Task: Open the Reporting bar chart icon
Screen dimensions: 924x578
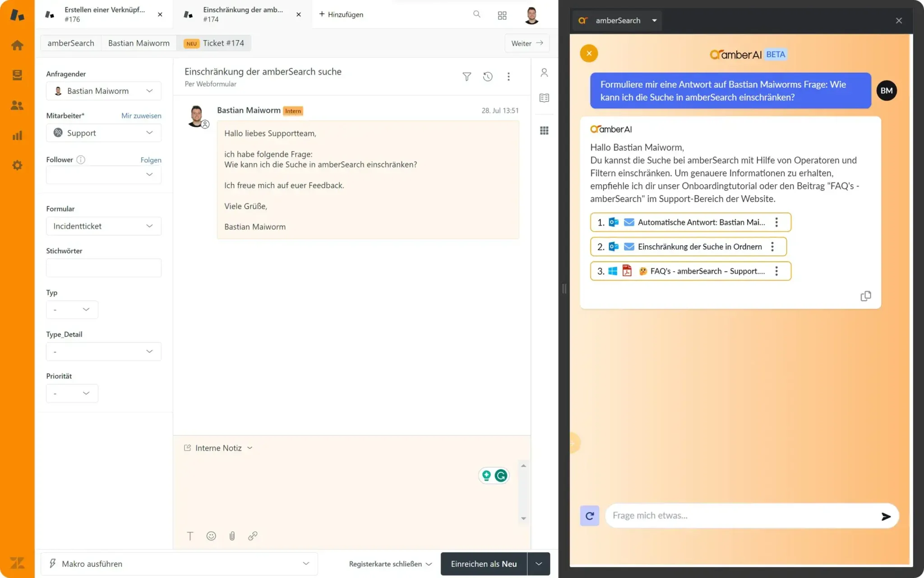Action: point(17,135)
